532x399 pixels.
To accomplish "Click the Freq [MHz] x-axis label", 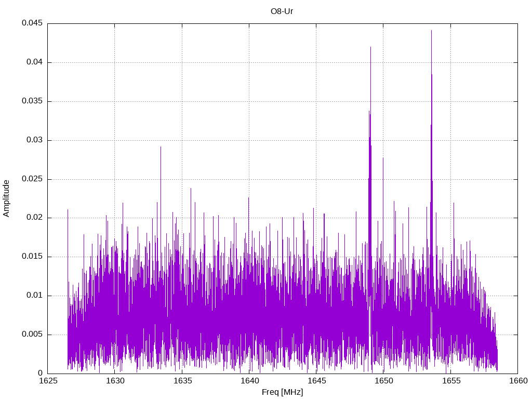I will click(x=282, y=392).
